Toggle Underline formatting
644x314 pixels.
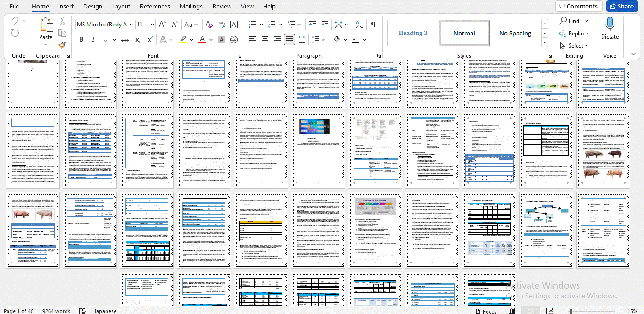pyautogui.click(x=105, y=40)
